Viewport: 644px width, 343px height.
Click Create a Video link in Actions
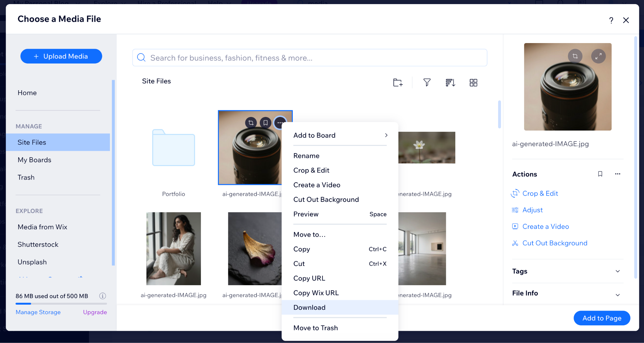[x=546, y=226]
